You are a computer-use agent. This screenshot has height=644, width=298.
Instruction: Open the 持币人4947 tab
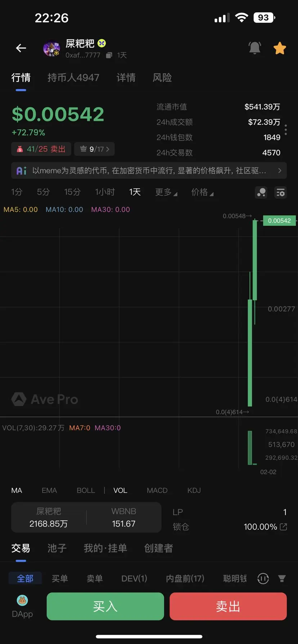pyautogui.click(x=73, y=78)
